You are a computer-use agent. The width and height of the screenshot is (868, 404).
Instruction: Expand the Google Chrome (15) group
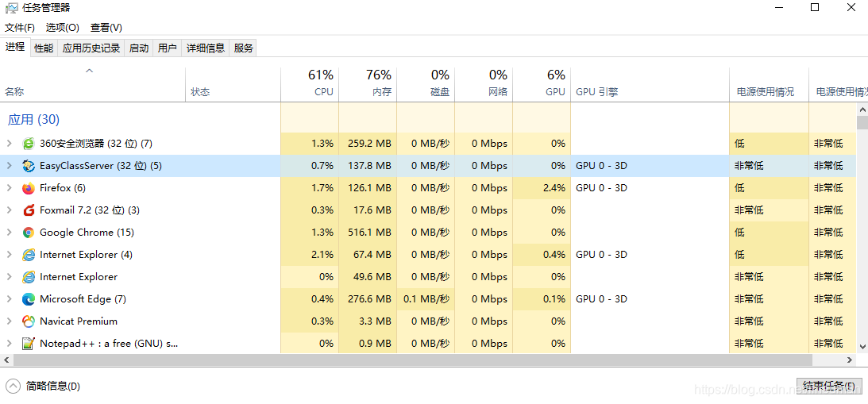[9, 233]
